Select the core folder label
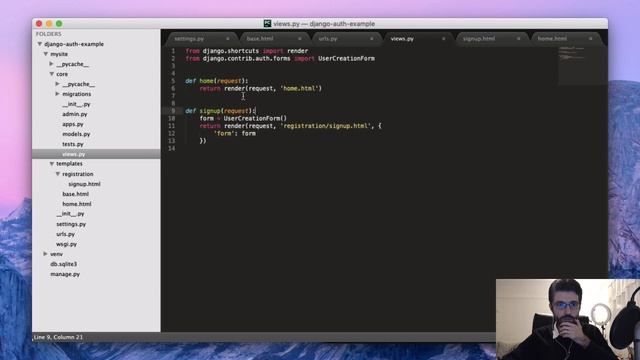640x360 pixels. tap(62, 74)
